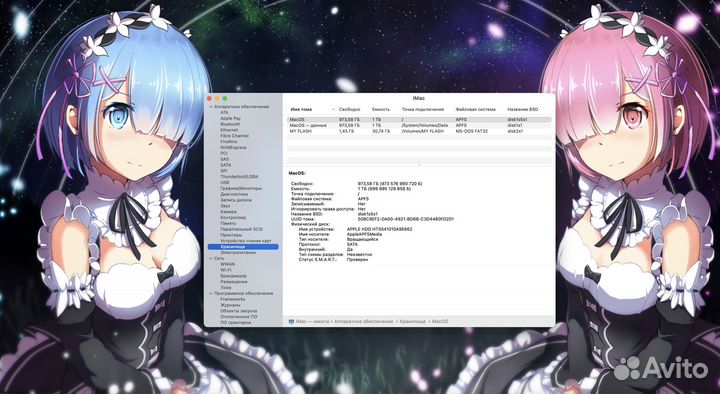The height and width of the screenshot is (394, 720).
Task: Click the green zoom window button
Action: click(225, 98)
